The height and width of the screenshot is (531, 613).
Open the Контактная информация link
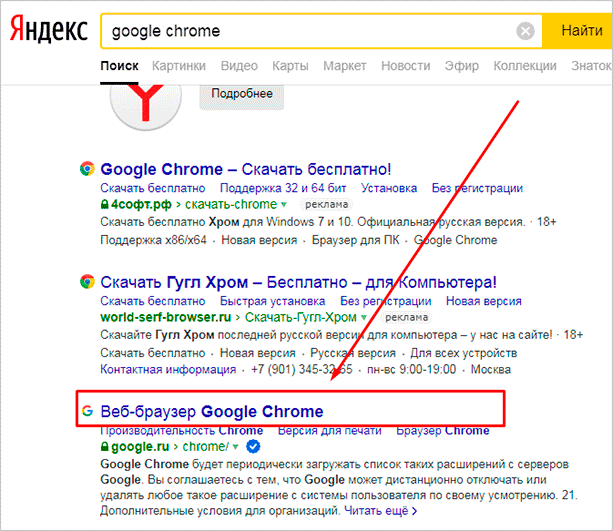click(x=168, y=370)
